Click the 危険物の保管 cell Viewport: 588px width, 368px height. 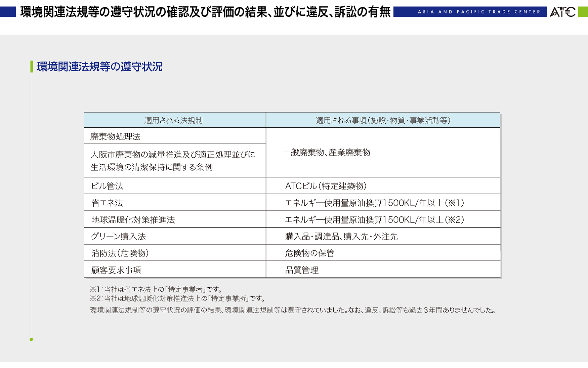pos(383,253)
